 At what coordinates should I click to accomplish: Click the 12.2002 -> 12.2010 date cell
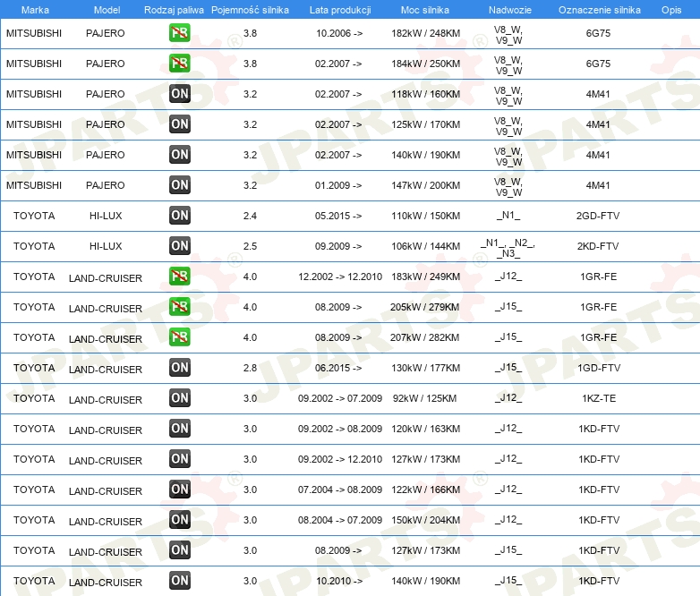[340, 277]
